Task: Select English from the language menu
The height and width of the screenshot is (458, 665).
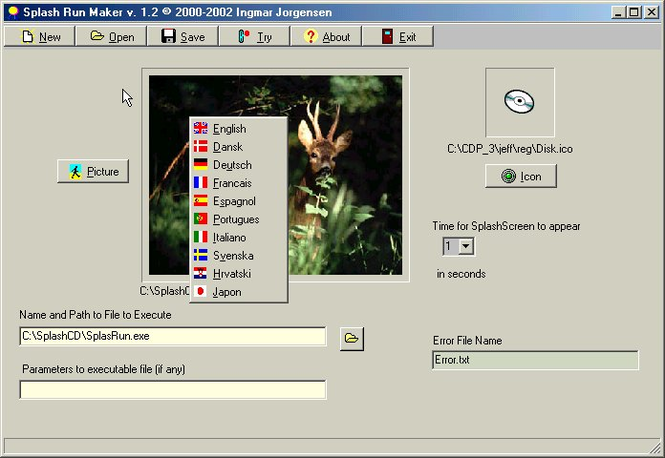Action: coord(239,128)
